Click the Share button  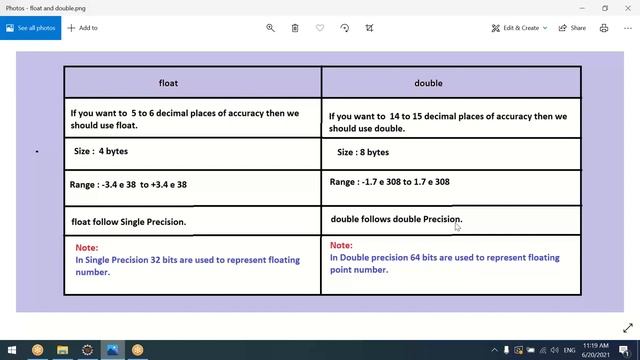tap(572, 28)
